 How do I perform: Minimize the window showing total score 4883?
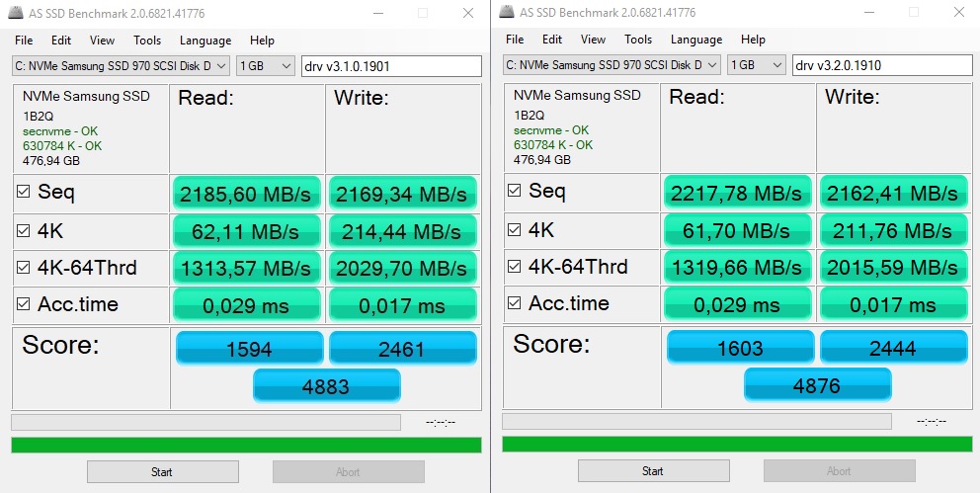(x=378, y=13)
